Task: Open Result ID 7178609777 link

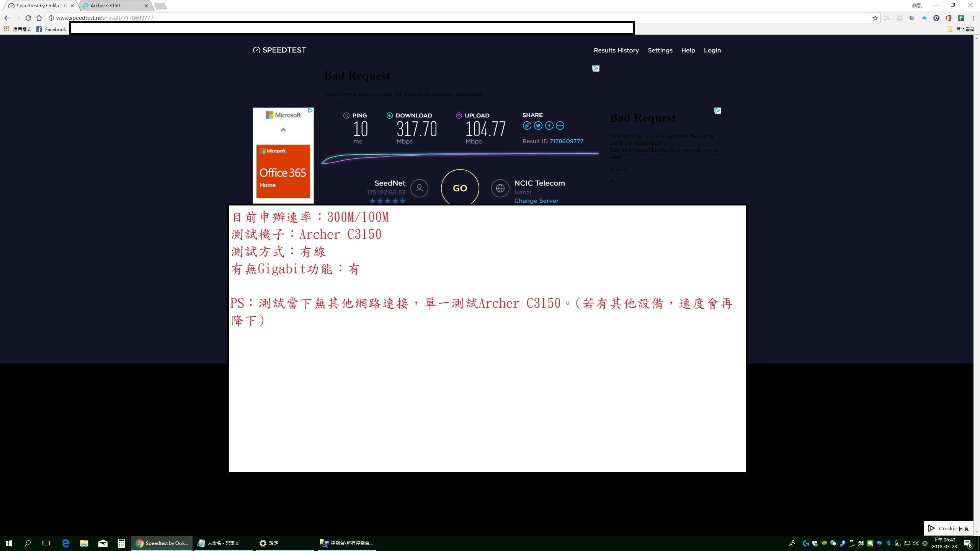Action: 567,141
